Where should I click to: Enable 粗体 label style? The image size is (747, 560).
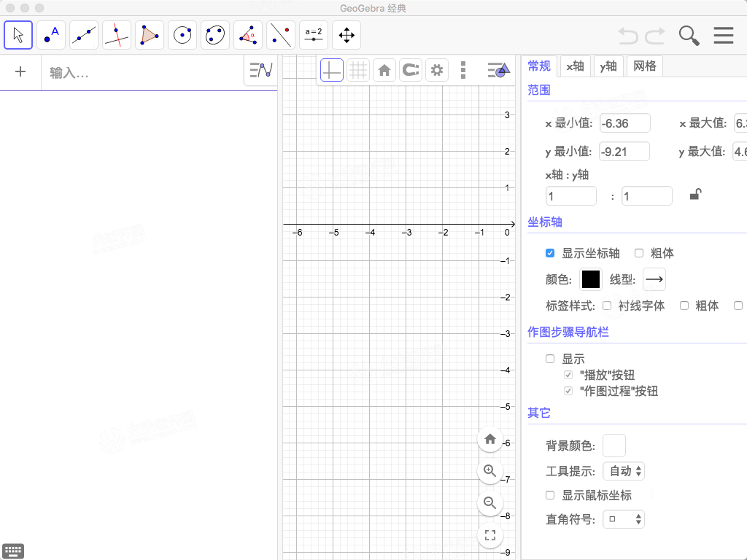[x=684, y=306]
